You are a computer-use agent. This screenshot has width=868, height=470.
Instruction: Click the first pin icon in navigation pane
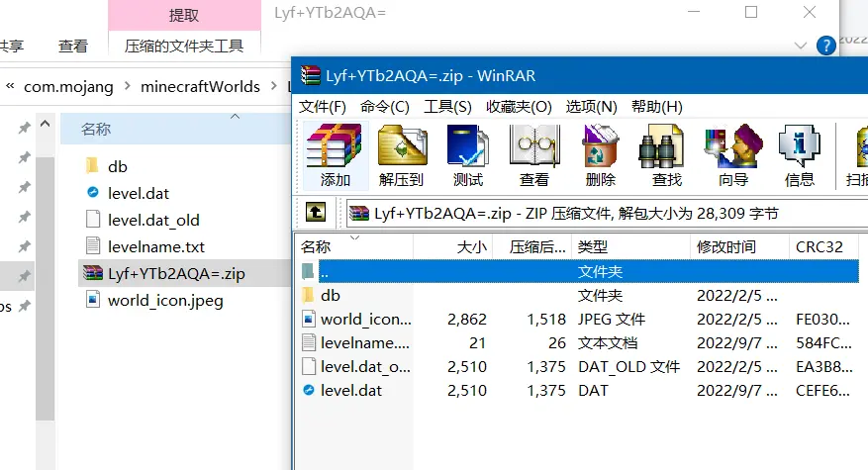point(24,129)
